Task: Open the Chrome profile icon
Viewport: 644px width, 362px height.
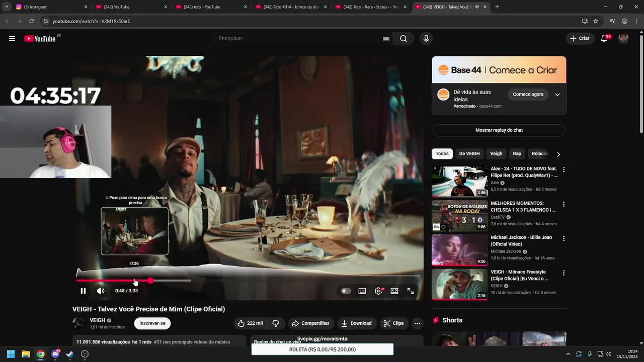Action: 624,21
